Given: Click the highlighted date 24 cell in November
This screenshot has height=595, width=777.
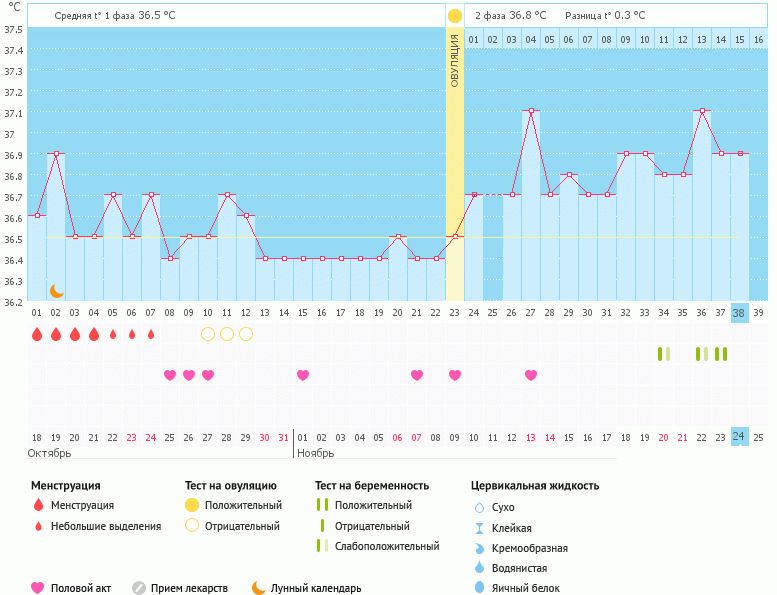Looking at the screenshot, I should click(739, 437).
